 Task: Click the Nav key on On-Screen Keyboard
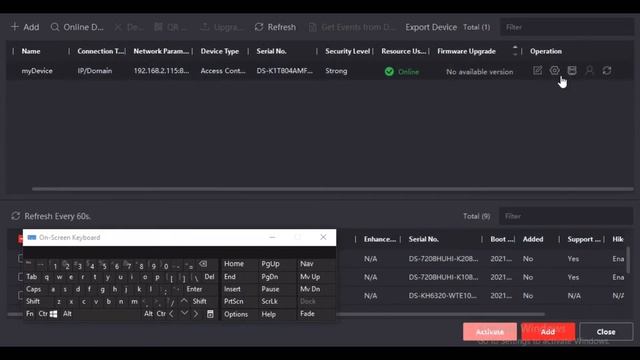pos(307,264)
